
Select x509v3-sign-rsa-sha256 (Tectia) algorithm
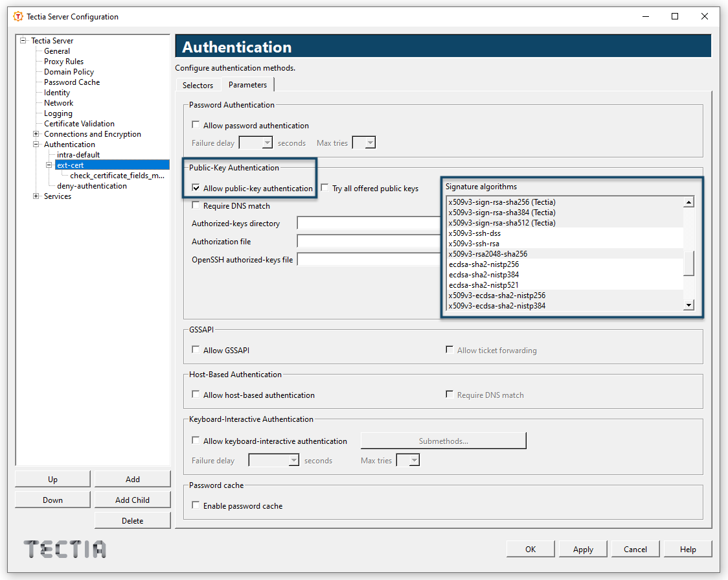click(565, 202)
